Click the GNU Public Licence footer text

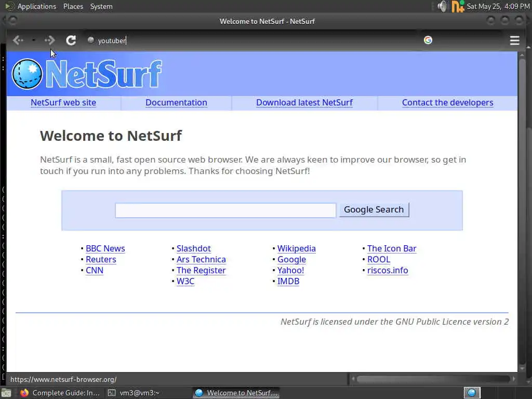point(395,322)
